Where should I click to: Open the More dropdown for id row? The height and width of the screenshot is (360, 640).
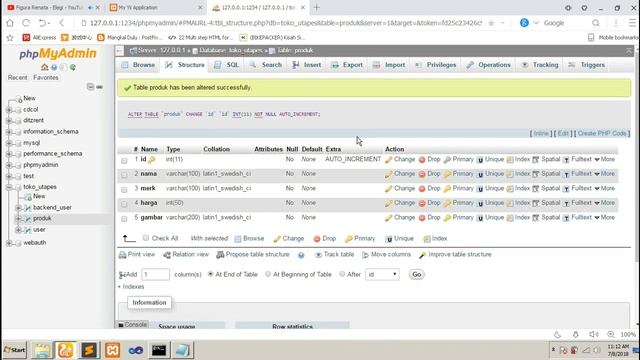pos(604,159)
